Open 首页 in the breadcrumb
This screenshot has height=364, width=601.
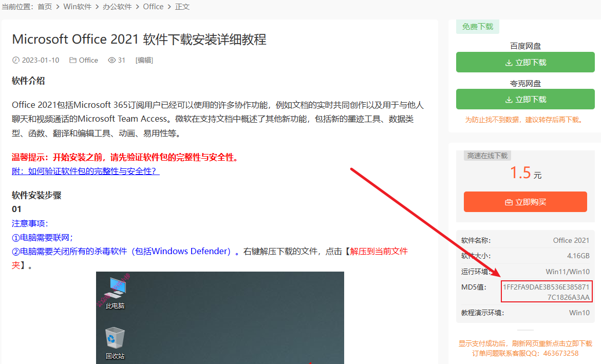point(45,7)
